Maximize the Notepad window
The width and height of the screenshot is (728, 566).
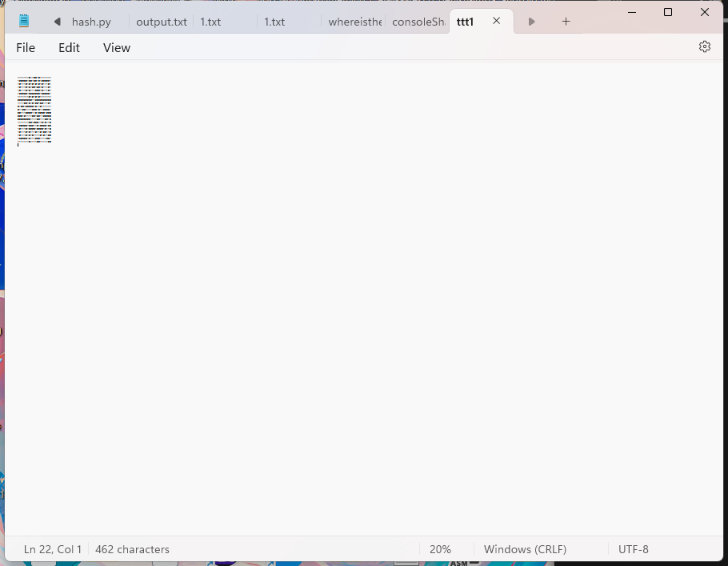(668, 12)
